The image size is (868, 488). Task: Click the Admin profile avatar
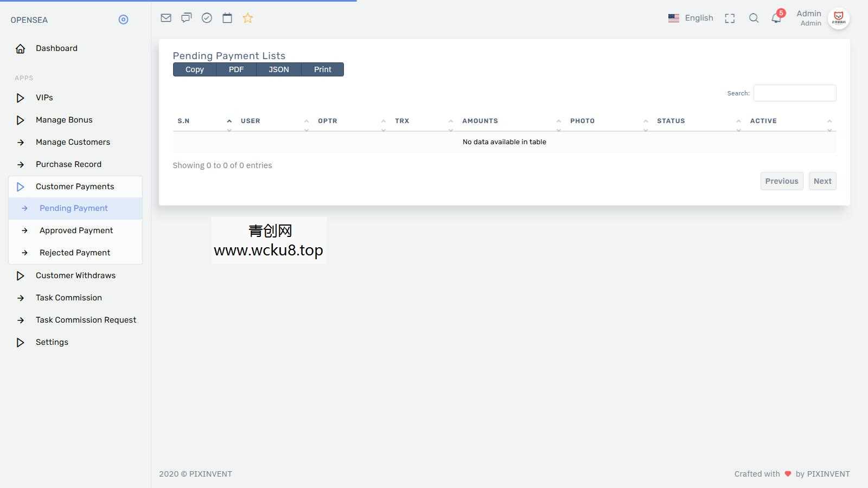pyautogui.click(x=839, y=18)
